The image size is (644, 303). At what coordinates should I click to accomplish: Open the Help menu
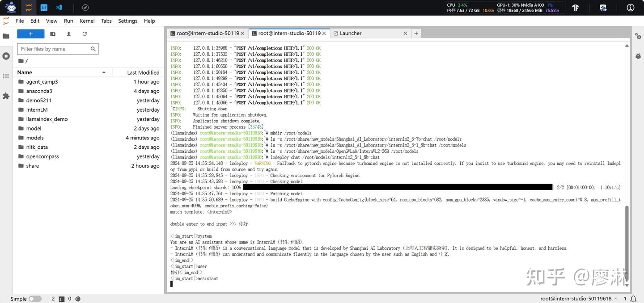click(x=149, y=21)
